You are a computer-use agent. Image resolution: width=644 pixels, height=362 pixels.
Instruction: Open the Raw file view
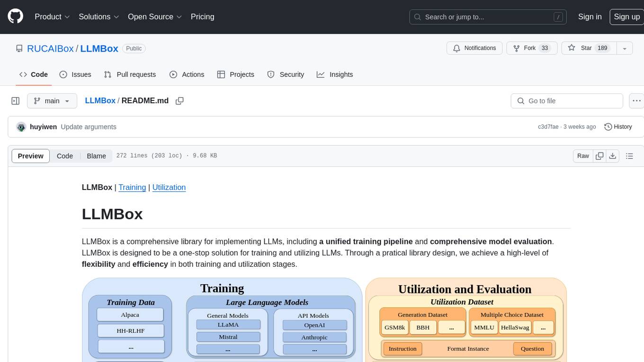point(583,156)
